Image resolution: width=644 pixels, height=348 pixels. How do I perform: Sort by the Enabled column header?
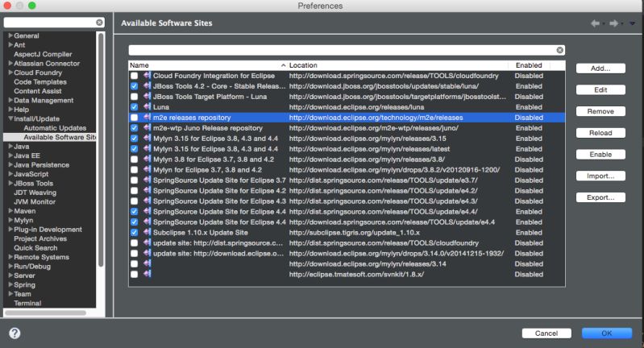(x=529, y=65)
